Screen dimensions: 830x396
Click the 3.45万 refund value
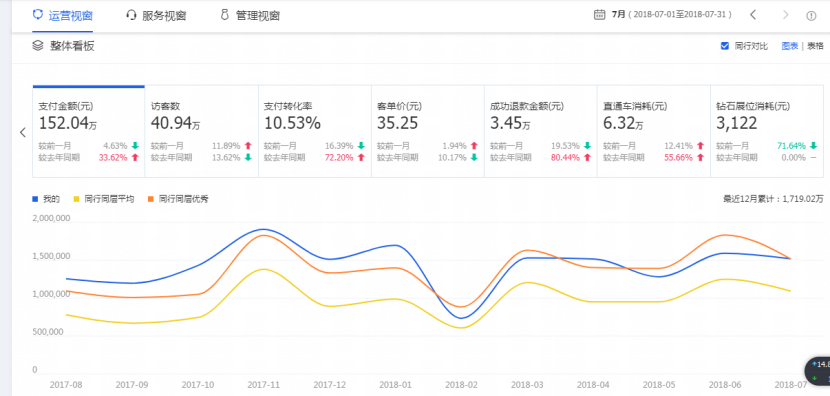tap(511, 123)
